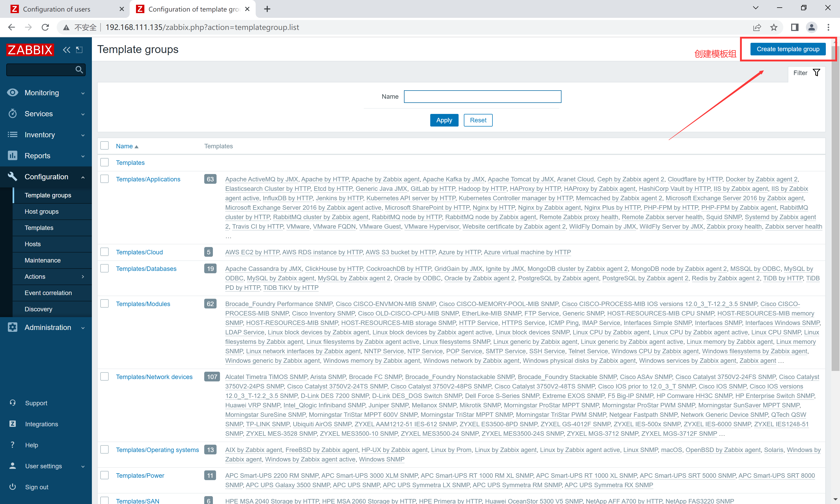The image size is (840, 504).
Task: Click the share page icon in address bar
Action: (757, 27)
